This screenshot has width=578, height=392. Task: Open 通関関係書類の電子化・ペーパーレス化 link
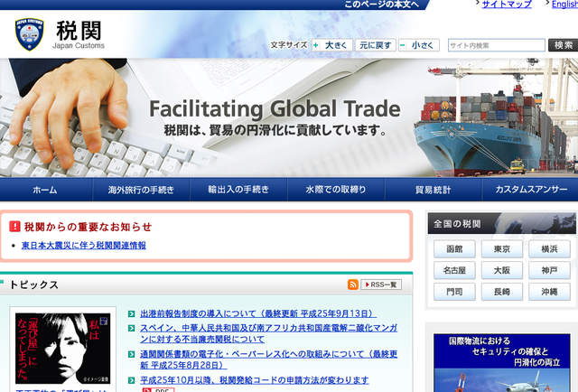pos(269,359)
